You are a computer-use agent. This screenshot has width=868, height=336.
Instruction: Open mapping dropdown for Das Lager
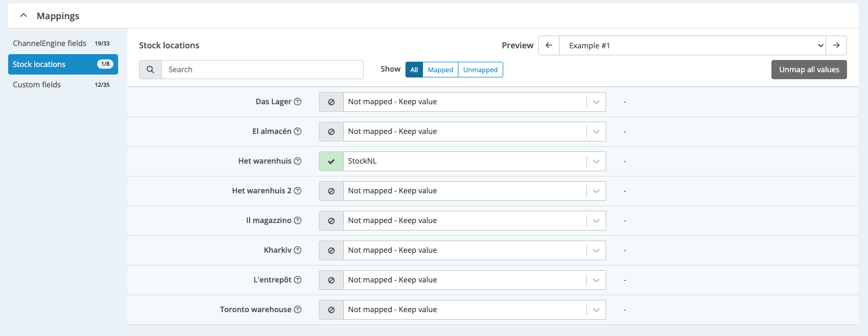click(x=475, y=102)
